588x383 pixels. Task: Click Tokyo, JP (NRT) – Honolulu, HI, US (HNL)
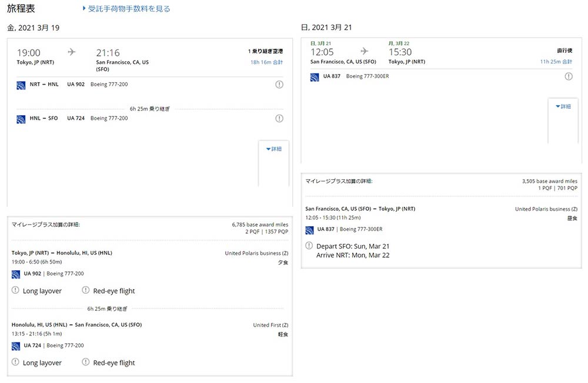pos(62,253)
